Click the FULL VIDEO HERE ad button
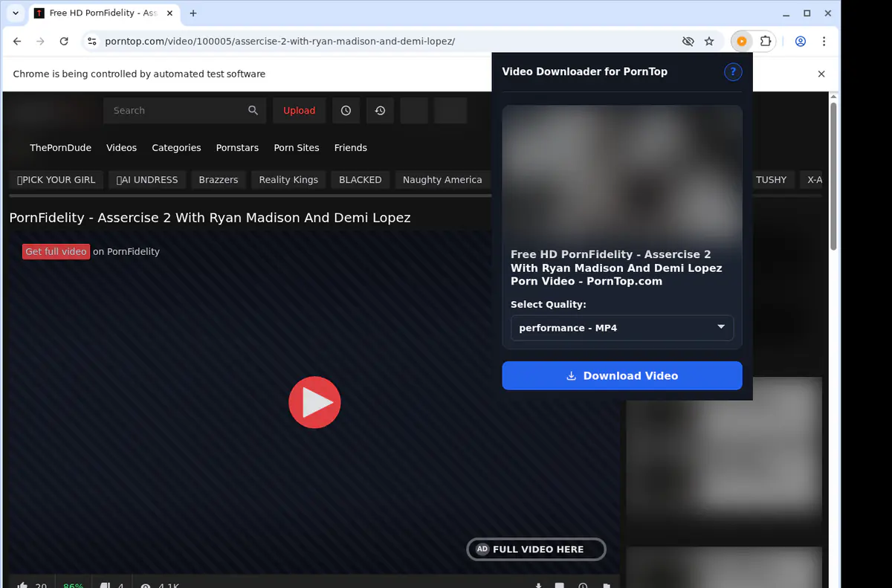Screen dimensions: 892x588 coord(536,549)
